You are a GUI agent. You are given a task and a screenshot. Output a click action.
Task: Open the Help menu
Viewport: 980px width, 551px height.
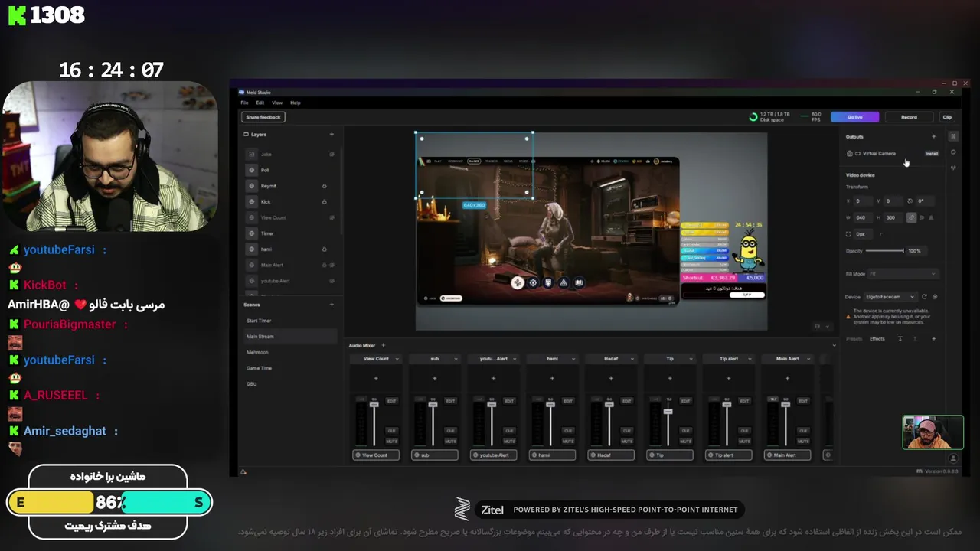click(296, 103)
